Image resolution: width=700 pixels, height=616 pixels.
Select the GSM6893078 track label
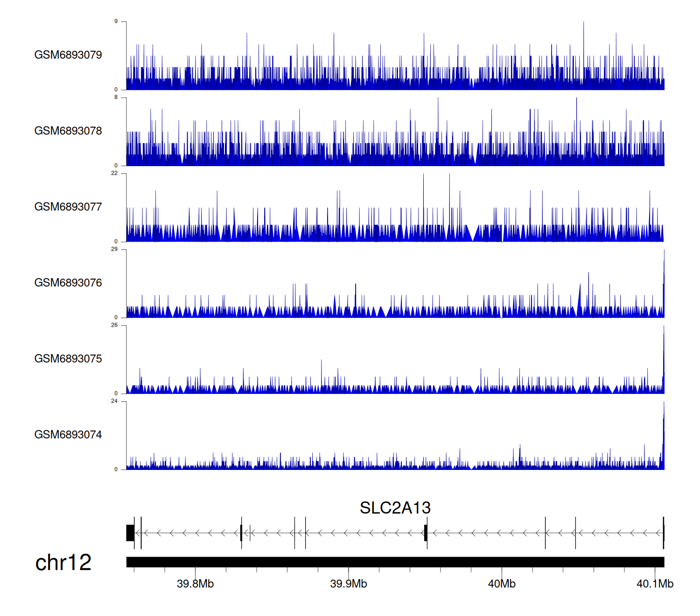coord(68,131)
